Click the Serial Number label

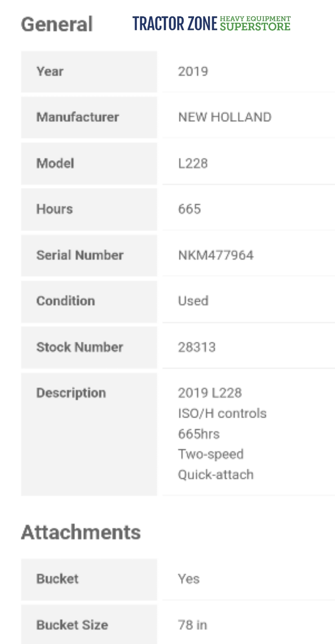click(x=80, y=255)
